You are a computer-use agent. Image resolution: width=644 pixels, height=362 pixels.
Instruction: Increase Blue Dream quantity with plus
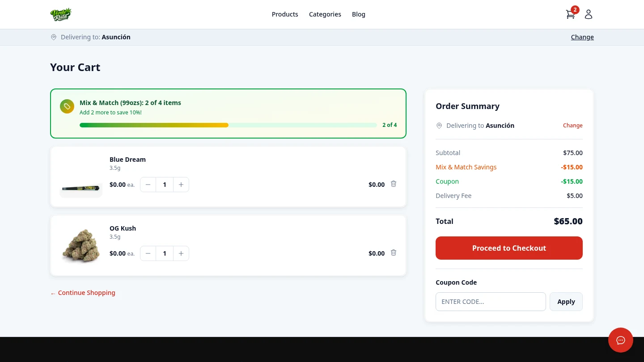(181, 185)
